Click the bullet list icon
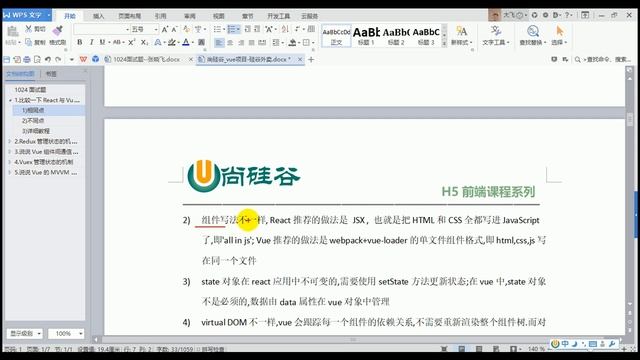The width and height of the screenshot is (640, 360). coord(217,29)
